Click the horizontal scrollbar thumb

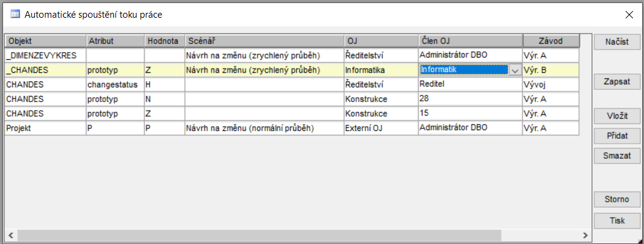[x=259, y=235]
